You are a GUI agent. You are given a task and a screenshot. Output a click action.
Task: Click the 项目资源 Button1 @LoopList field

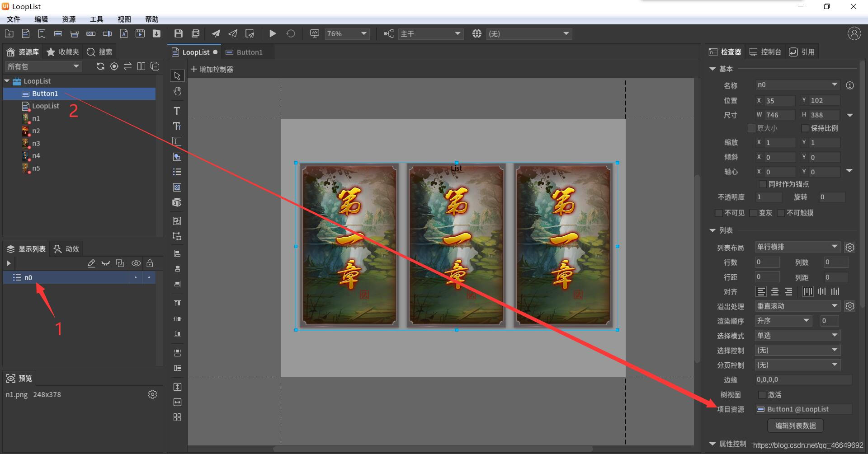[803, 409]
